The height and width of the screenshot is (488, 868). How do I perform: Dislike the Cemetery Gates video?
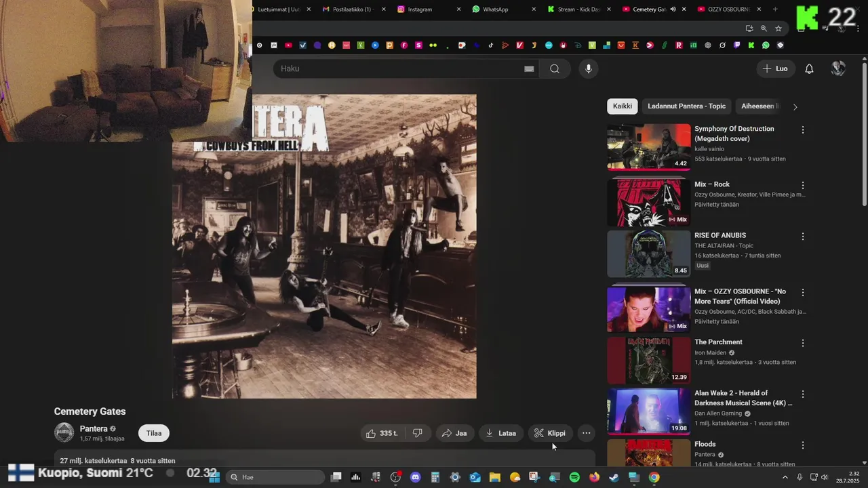pos(418,433)
